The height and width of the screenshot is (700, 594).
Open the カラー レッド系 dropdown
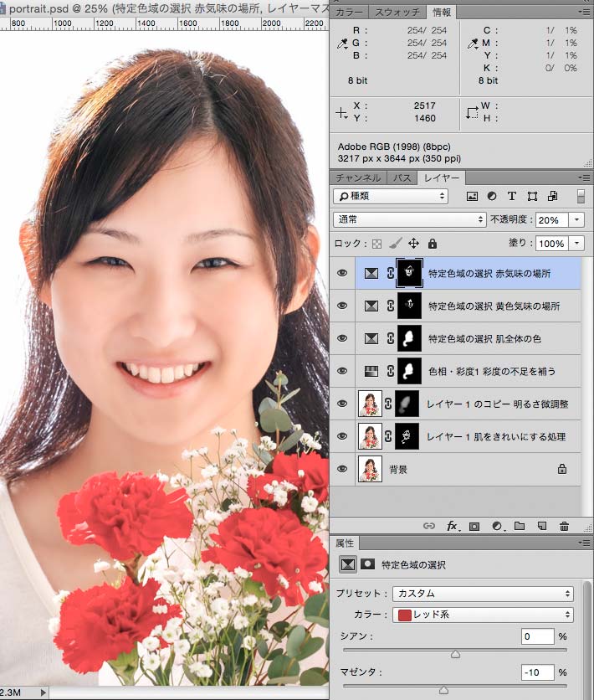pyautogui.click(x=483, y=615)
